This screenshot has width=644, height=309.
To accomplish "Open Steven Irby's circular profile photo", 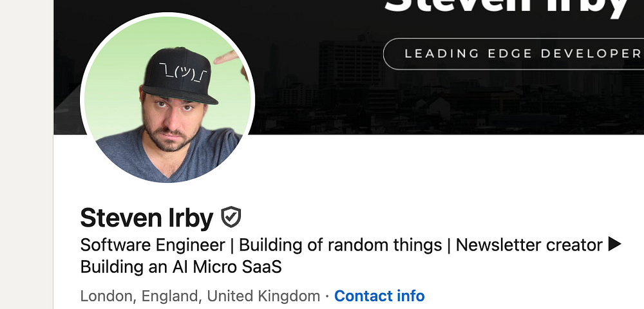I will tap(167, 98).
